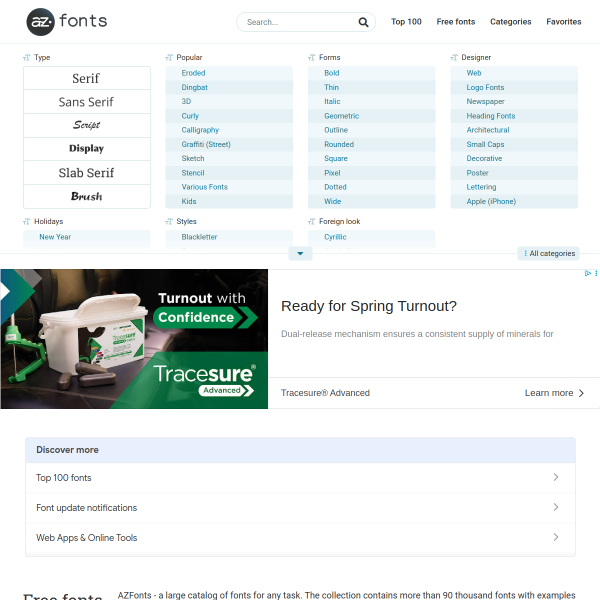Open the AdChoices icon on the ad
This screenshot has height=600, width=600.
(x=588, y=273)
